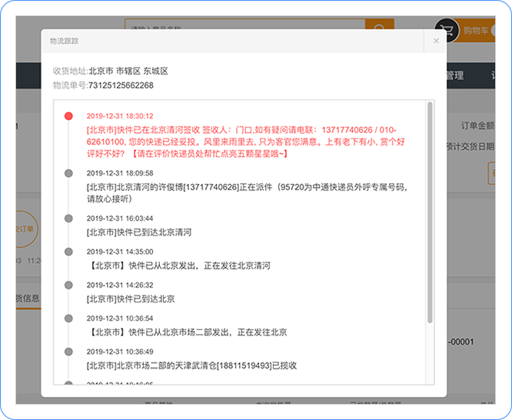
Task: Click the 14:26:32 timeline node dot
Action: pos(68,285)
